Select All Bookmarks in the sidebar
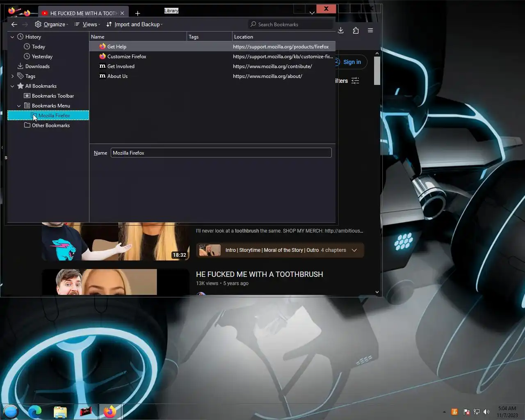Image resolution: width=525 pixels, height=420 pixels. point(41,86)
